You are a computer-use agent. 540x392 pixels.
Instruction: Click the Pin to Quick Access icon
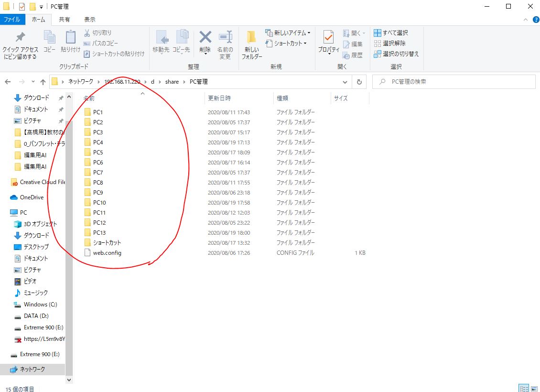pyautogui.click(x=20, y=38)
